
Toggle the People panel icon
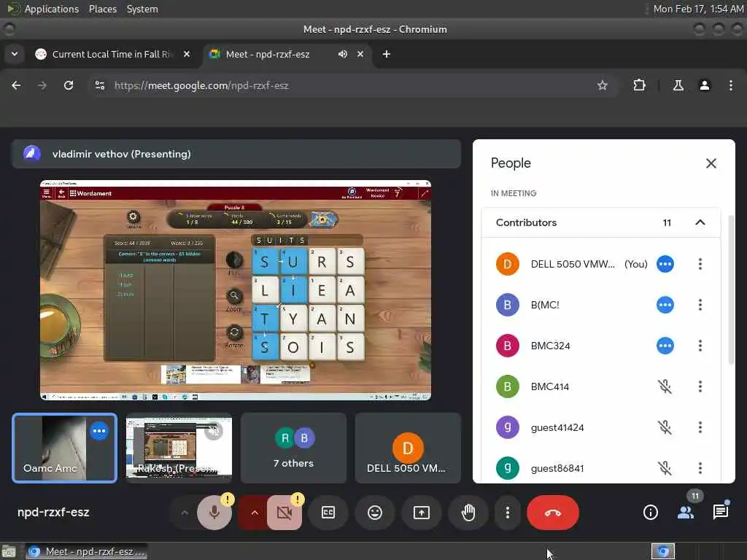[686, 513]
